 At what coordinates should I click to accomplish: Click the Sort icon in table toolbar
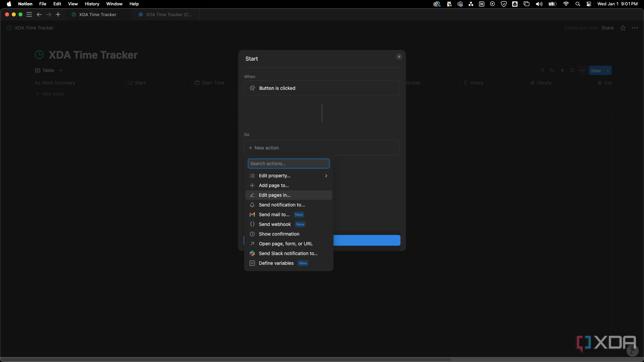[x=552, y=70]
